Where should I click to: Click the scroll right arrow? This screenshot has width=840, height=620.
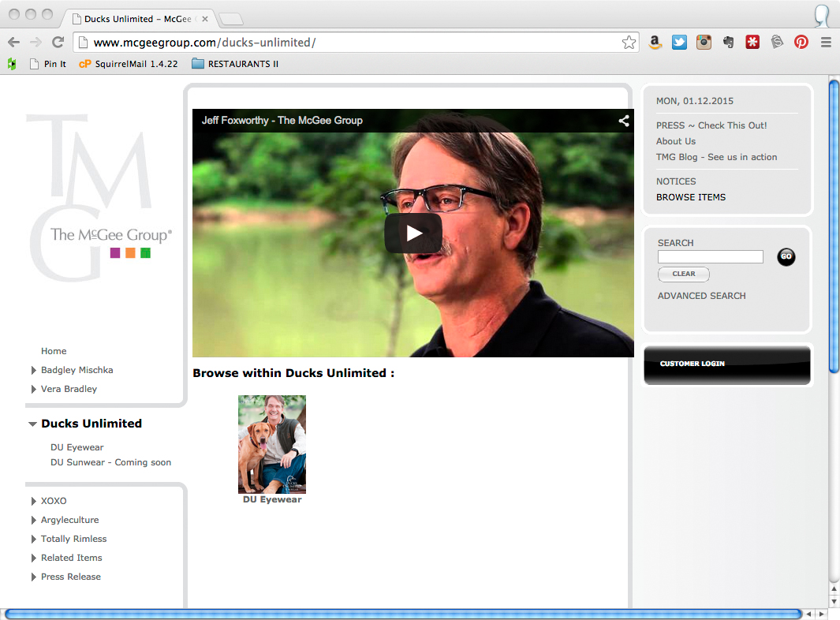821,614
